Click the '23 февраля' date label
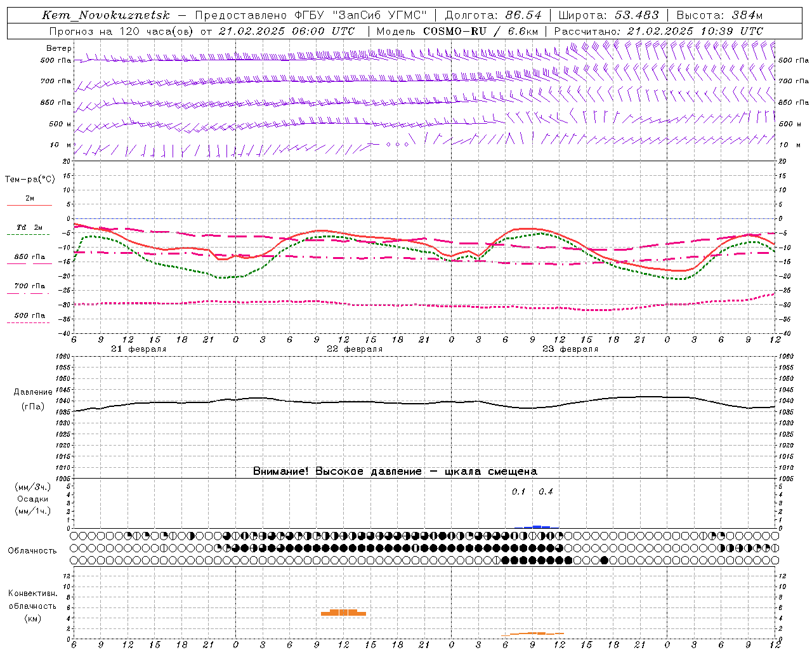This screenshot has width=812, height=650. [570, 349]
